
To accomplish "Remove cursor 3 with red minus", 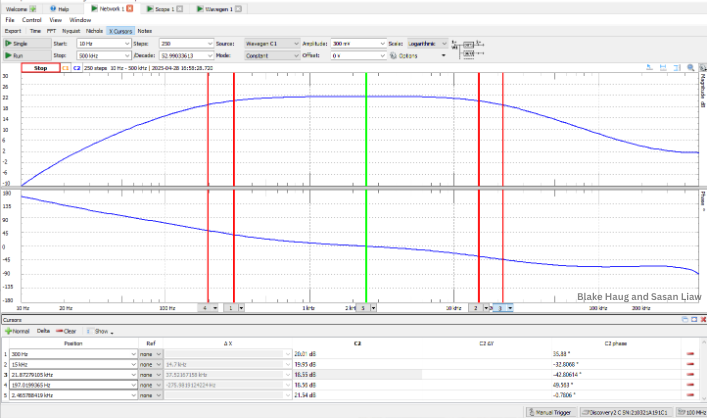I will click(690, 375).
